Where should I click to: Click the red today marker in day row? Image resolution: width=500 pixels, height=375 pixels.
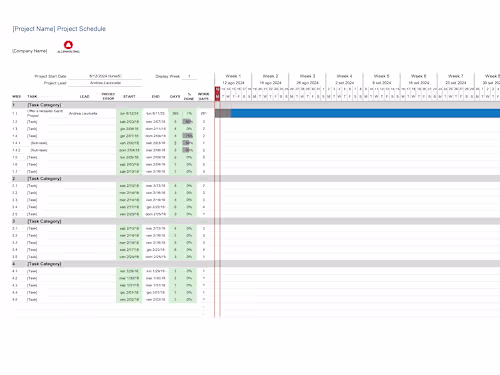click(x=217, y=94)
